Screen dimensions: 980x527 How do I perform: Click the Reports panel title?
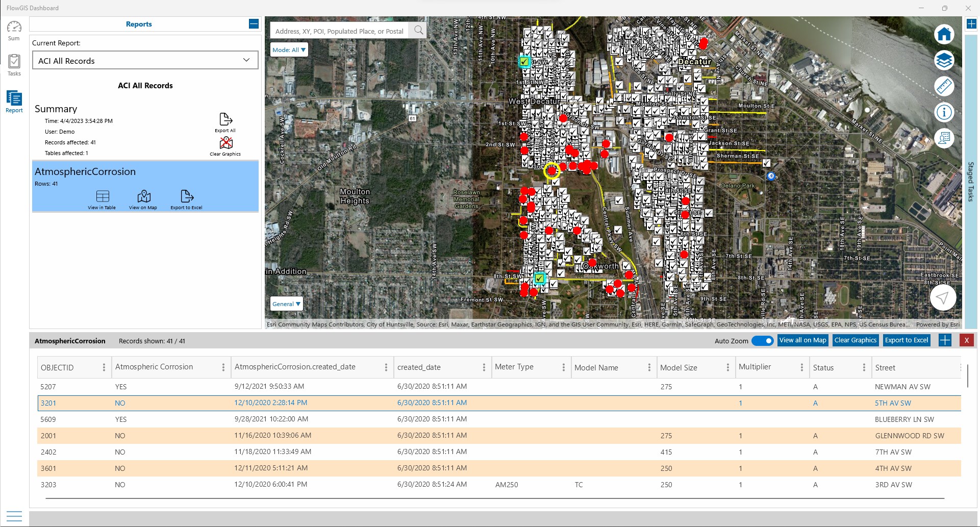coord(139,24)
